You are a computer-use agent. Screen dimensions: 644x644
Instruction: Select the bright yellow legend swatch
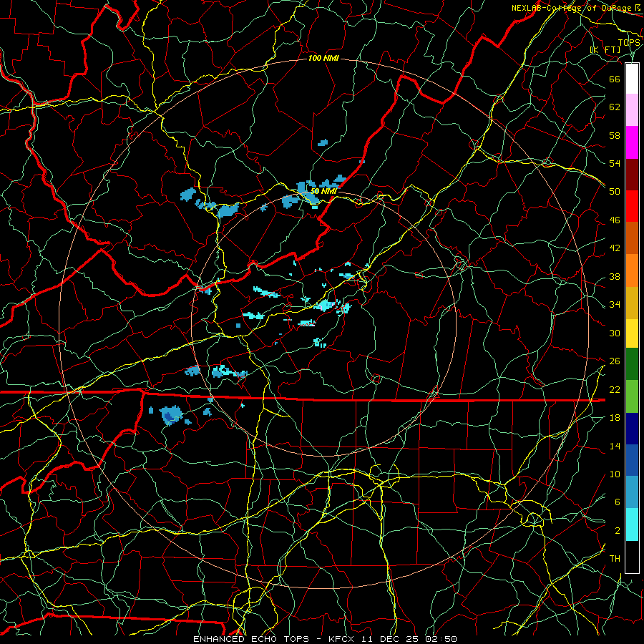tap(632, 333)
